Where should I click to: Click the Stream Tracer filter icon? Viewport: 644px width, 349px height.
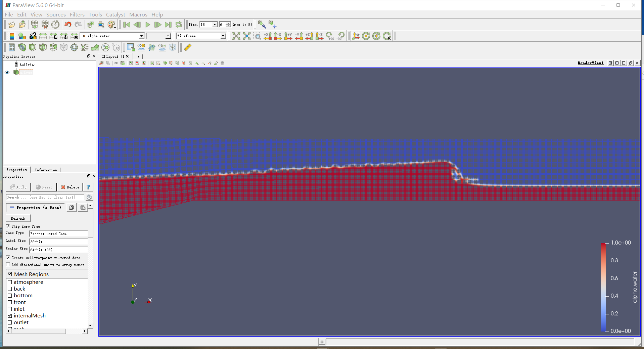pos(85,47)
